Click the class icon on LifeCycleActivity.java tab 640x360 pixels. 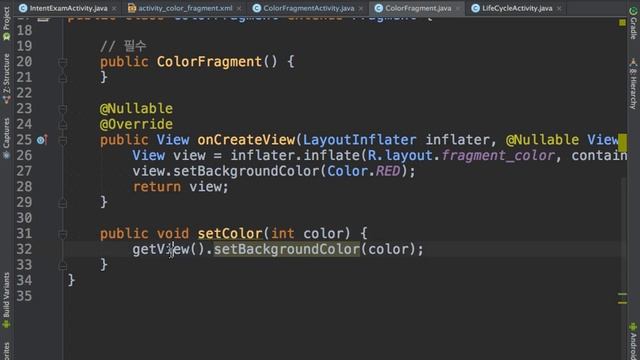(475, 8)
